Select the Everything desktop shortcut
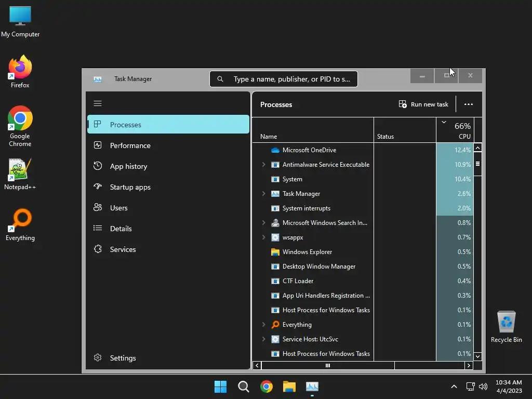The width and height of the screenshot is (532, 399). click(20, 224)
